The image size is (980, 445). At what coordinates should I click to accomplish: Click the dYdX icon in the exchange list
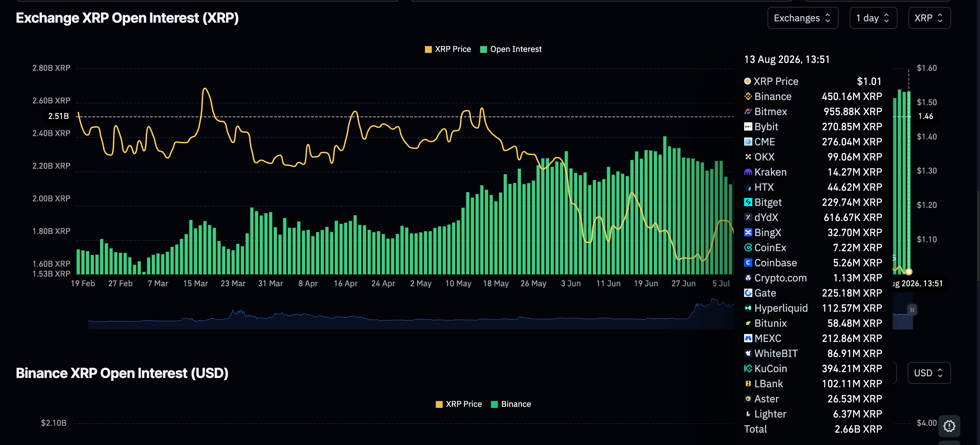coord(748,217)
